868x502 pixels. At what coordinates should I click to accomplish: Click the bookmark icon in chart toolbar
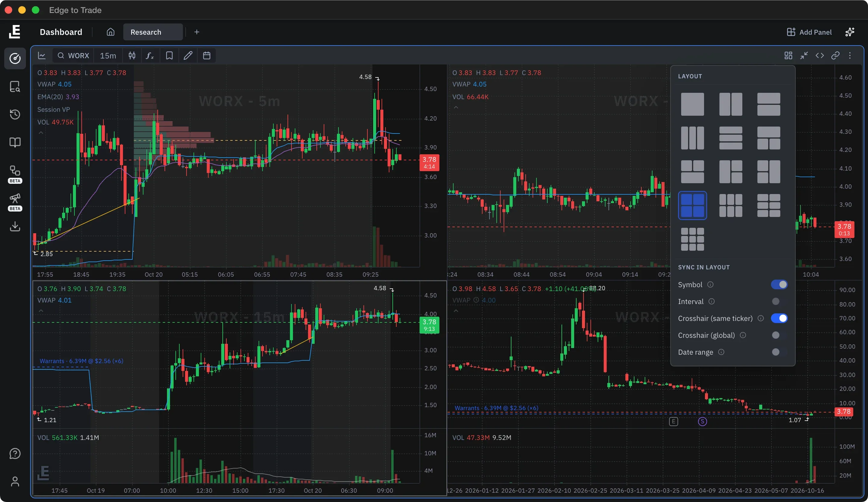pos(169,55)
